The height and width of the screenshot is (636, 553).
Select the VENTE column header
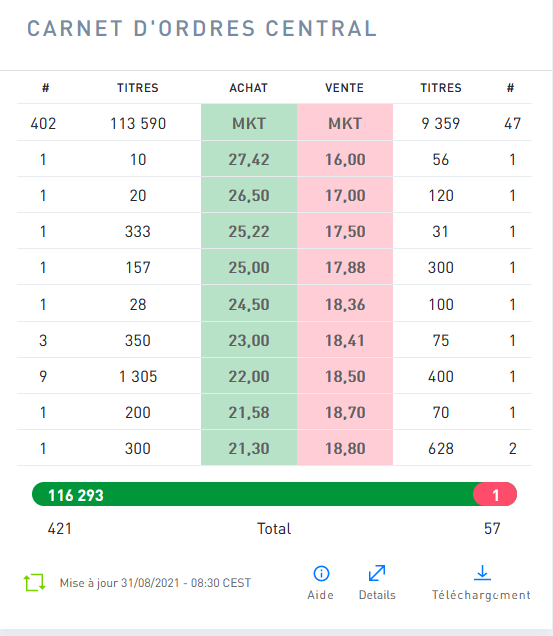[x=344, y=88]
